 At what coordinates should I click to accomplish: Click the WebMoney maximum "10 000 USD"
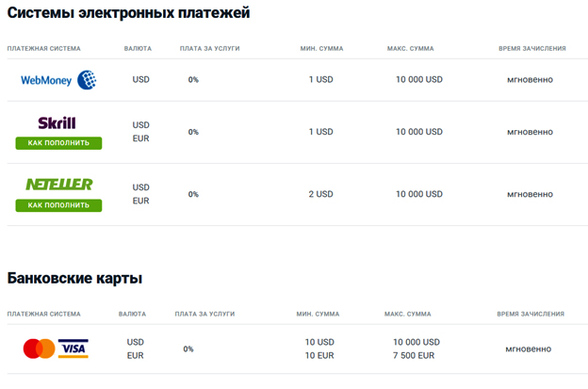point(419,80)
